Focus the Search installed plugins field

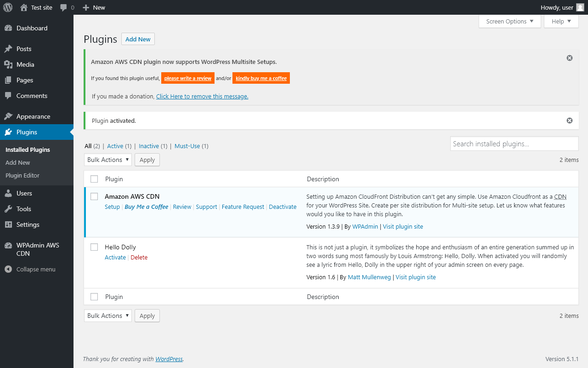[514, 144]
